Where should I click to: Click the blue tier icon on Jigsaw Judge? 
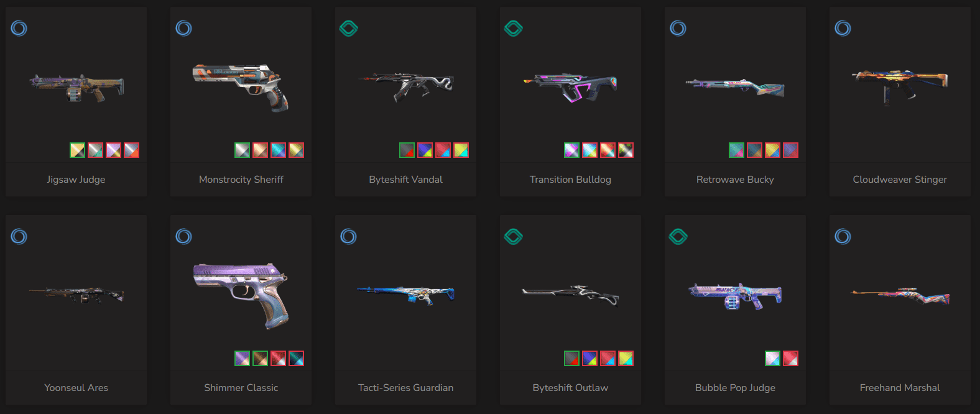point(19,28)
